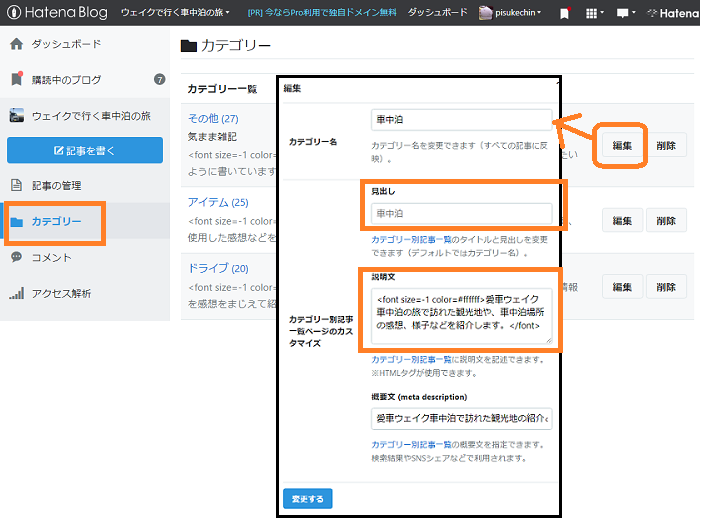
Task: Click 編集 button for アイテム row
Action: point(622,220)
